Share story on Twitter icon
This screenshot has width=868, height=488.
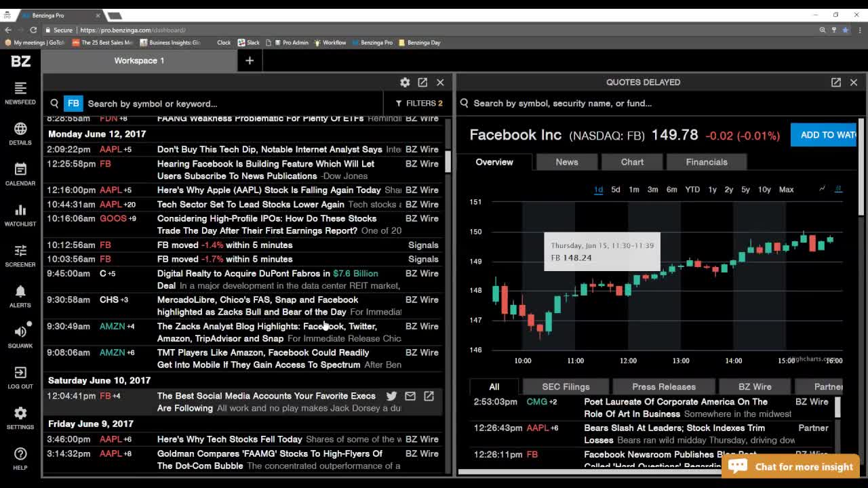(x=391, y=396)
